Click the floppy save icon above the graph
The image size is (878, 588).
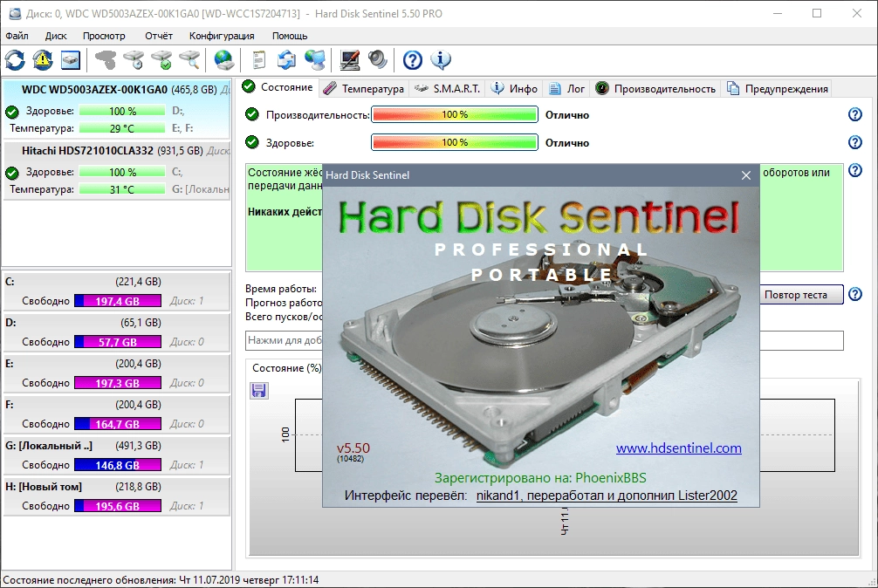[258, 390]
